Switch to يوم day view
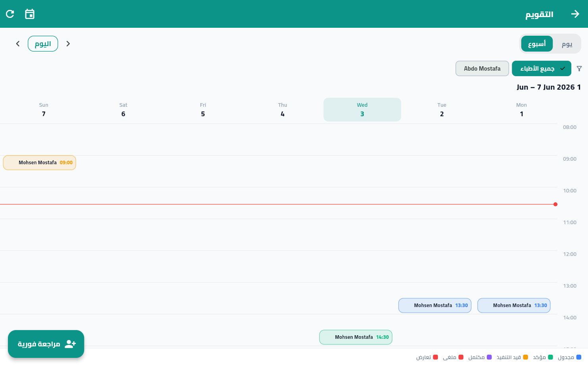 tap(567, 44)
